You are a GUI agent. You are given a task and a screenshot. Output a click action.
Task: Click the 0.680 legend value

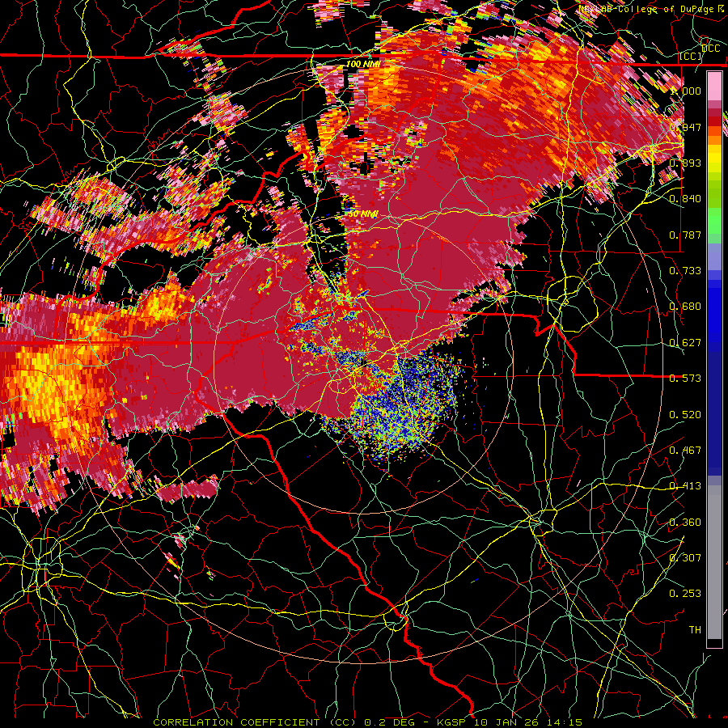(685, 306)
